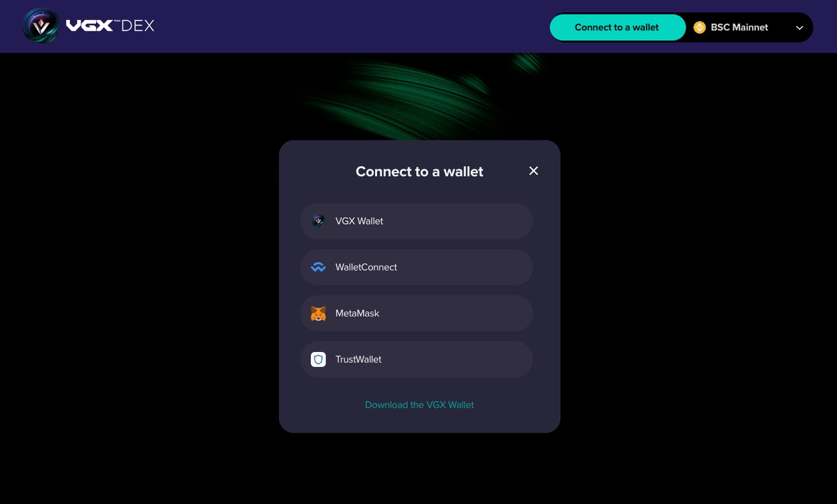Connect using the MetaMask option
This screenshot has width=837, height=504.
coord(417,313)
